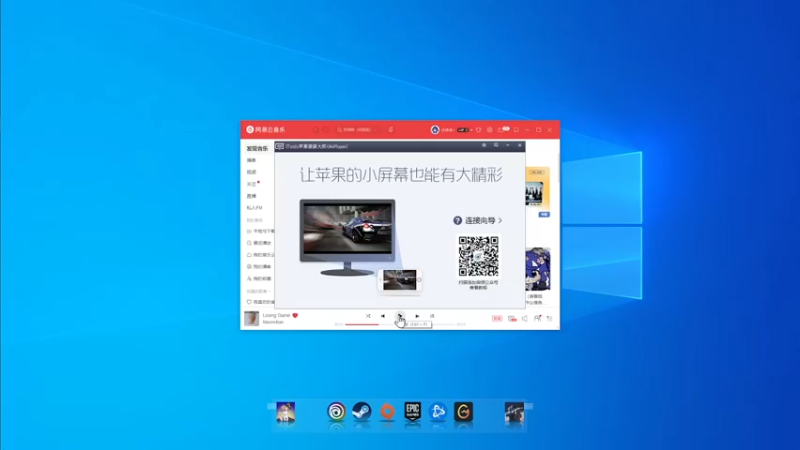Open the Losing Game album cover
Screen dimensions: 800x450
tap(252, 318)
